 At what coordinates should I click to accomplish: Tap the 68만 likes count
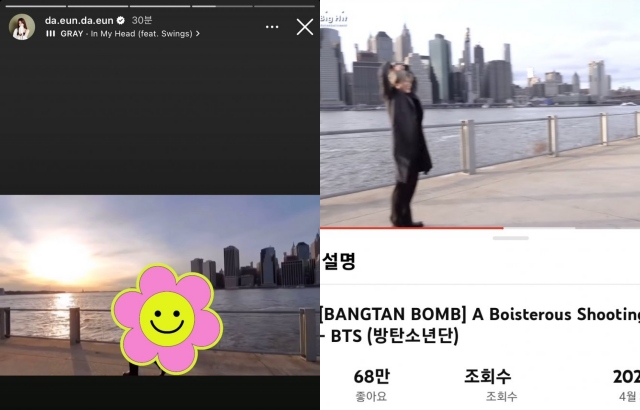(x=366, y=377)
